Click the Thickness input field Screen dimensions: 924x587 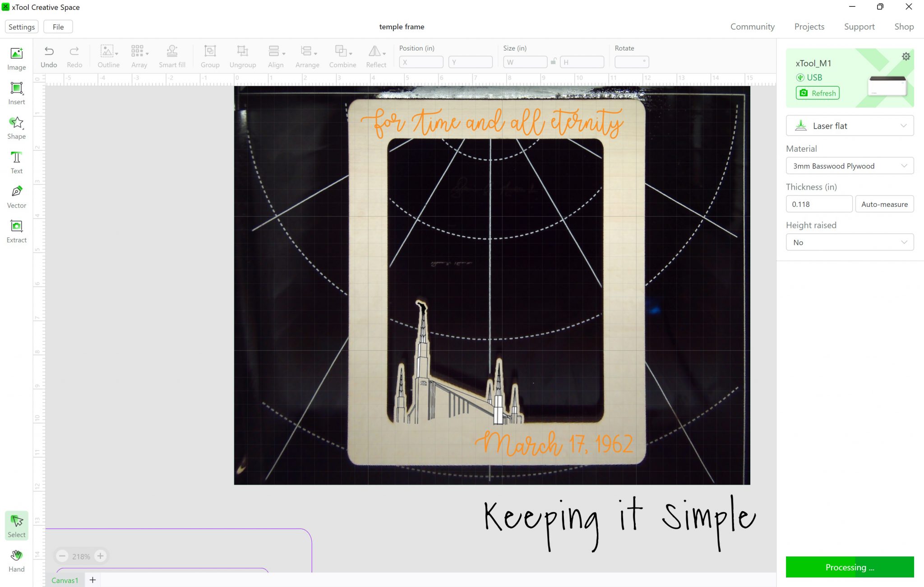pos(818,204)
